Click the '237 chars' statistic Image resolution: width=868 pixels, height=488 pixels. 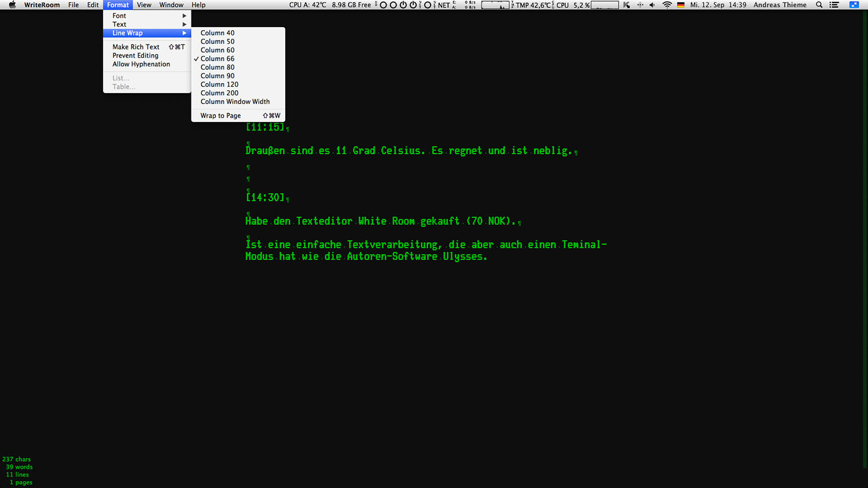[17, 459]
